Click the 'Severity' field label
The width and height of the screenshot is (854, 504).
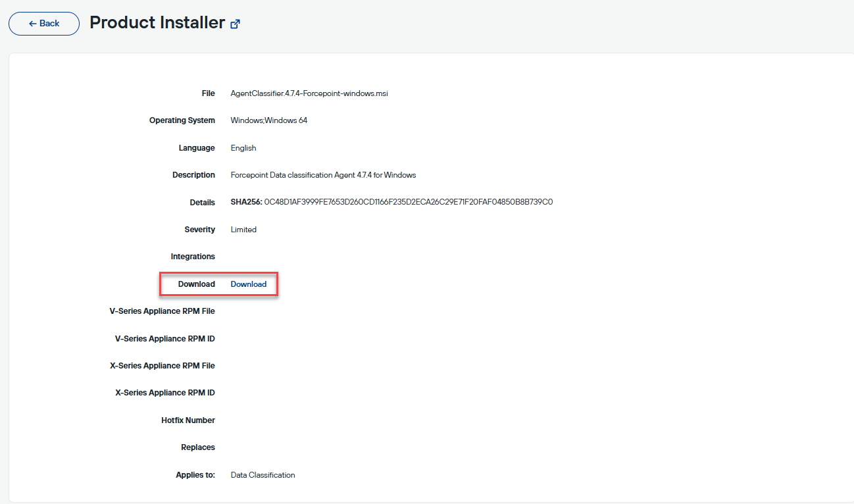200,230
